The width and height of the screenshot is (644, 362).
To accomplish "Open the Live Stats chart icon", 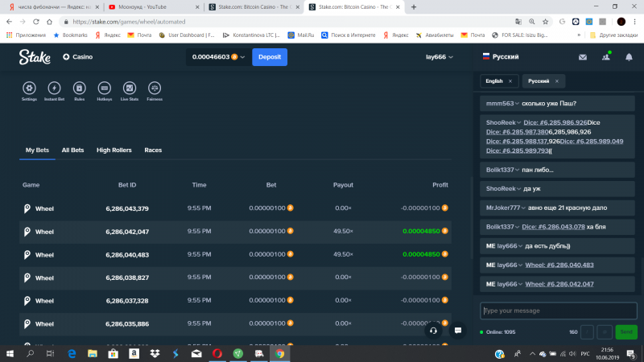I will (130, 88).
